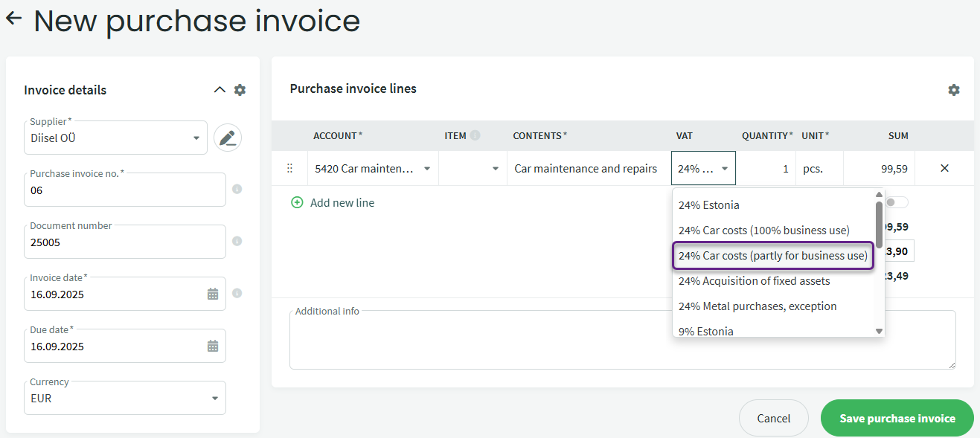Open the Invoice date calendar picker
Viewport: 980px width, 438px height.
click(x=213, y=294)
